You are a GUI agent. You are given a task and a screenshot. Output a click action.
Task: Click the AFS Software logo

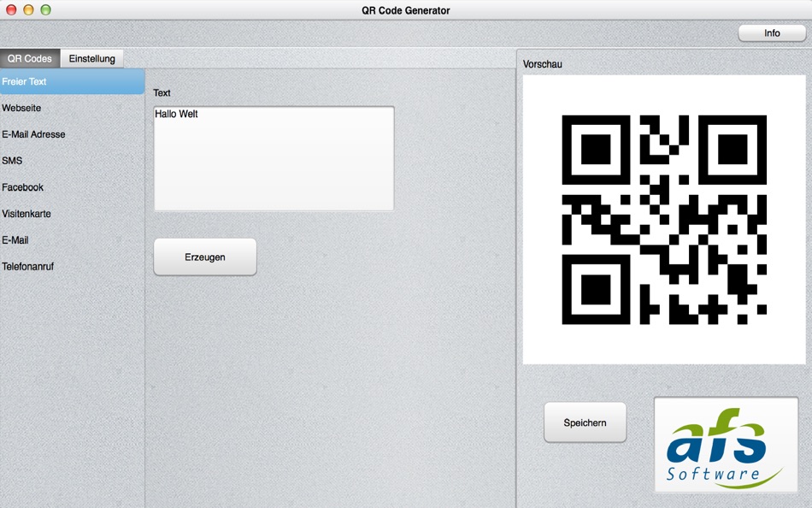tap(726, 445)
